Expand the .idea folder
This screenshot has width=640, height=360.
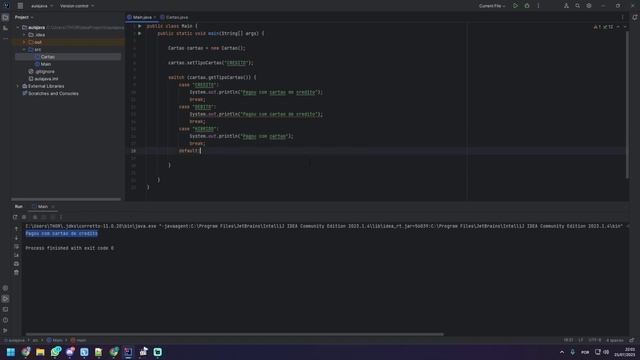(24, 35)
